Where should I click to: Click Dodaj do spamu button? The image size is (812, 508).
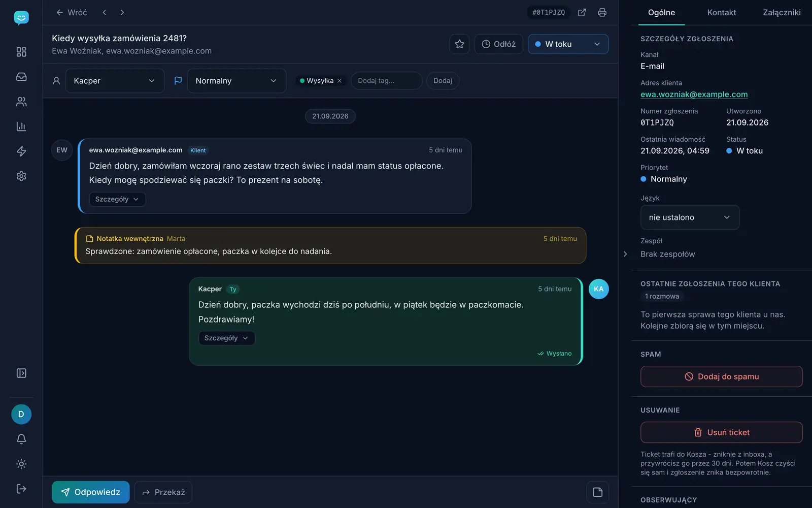point(722,376)
